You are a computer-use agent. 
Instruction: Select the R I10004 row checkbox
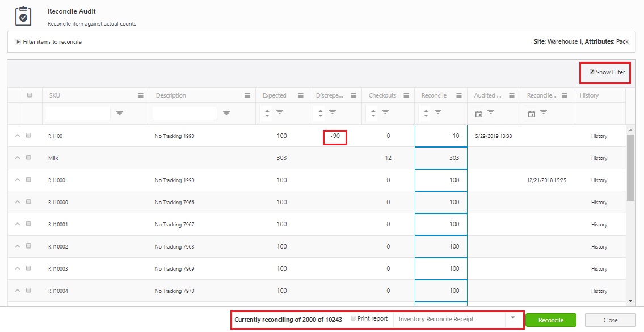pyautogui.click(x=28, y=291)
